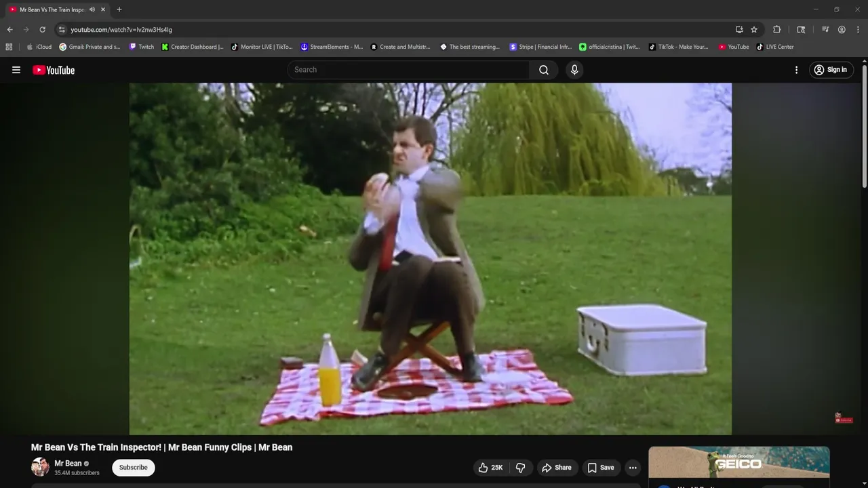868x488 pixels.
Task: Open the Stripe Financial bookmark
Action: pyautogui.click(x=541, y=47)
